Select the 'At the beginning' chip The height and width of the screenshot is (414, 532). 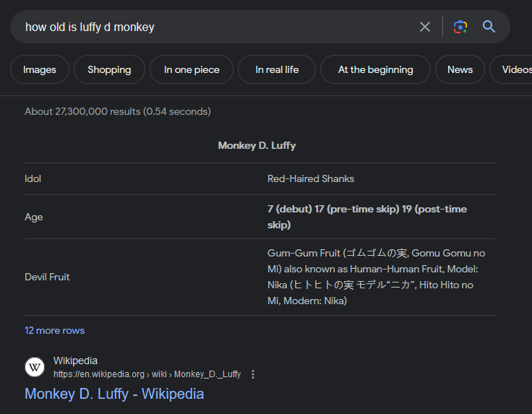click(376, 69)
